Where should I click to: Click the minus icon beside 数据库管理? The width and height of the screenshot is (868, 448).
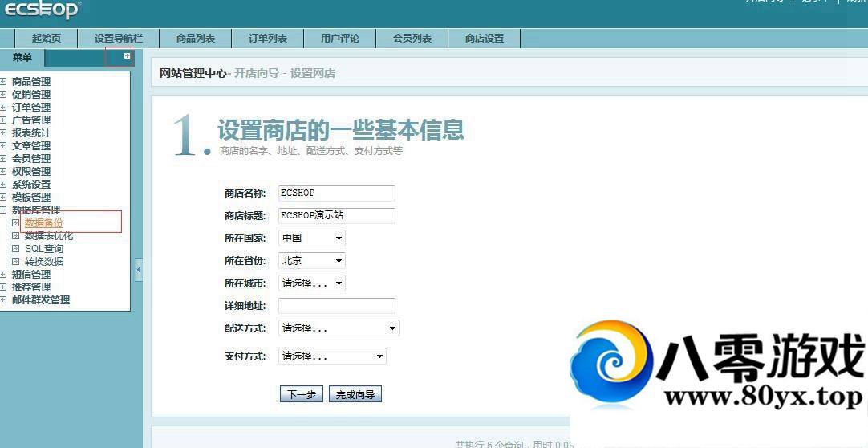coord(4,210)
